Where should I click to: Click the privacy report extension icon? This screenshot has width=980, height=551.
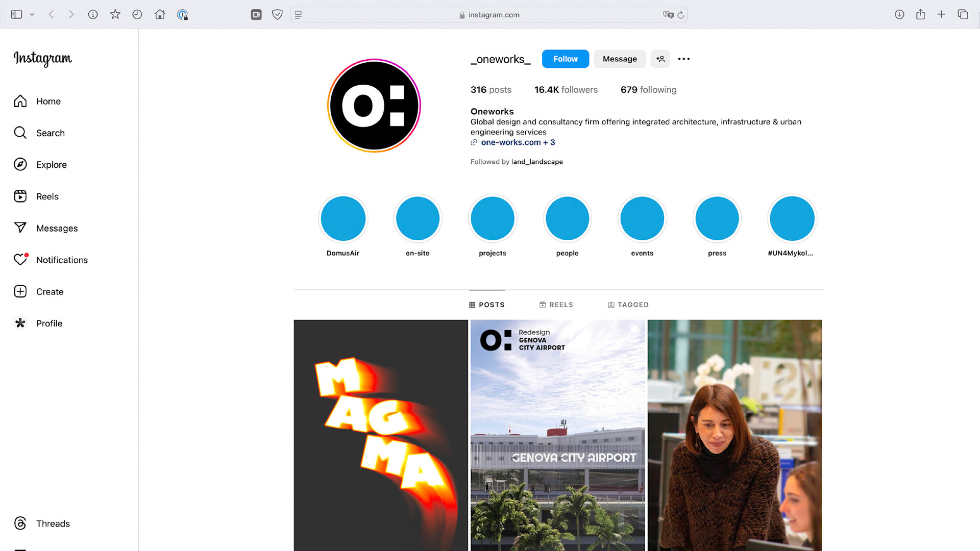182,15
